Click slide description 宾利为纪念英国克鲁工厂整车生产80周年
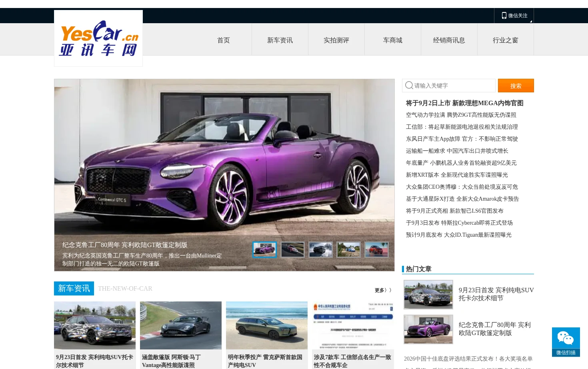The width and height of the screenshot is (588, 369). [142, 259]
